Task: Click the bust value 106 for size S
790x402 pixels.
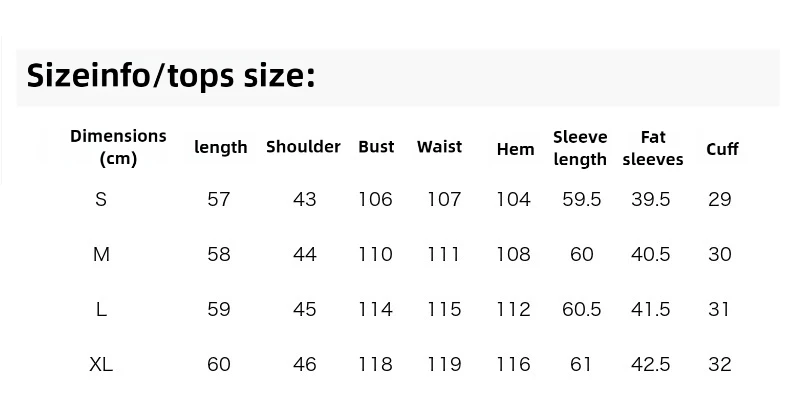Action: point(375,199)
